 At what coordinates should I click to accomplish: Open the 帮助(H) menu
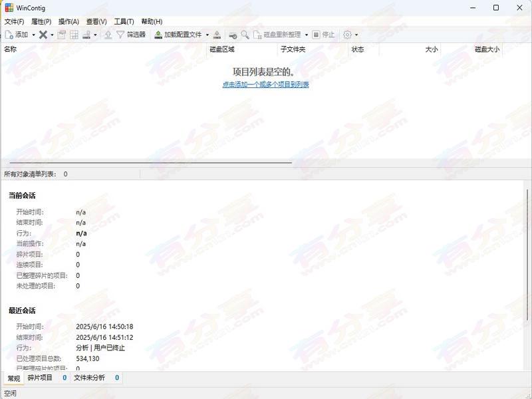(x=152, y=21)
